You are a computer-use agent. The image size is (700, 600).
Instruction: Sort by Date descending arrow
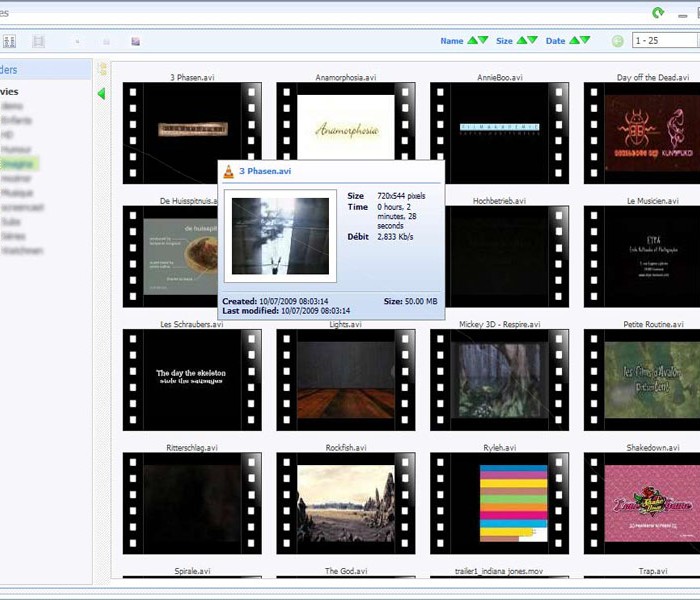pos(585,40)
